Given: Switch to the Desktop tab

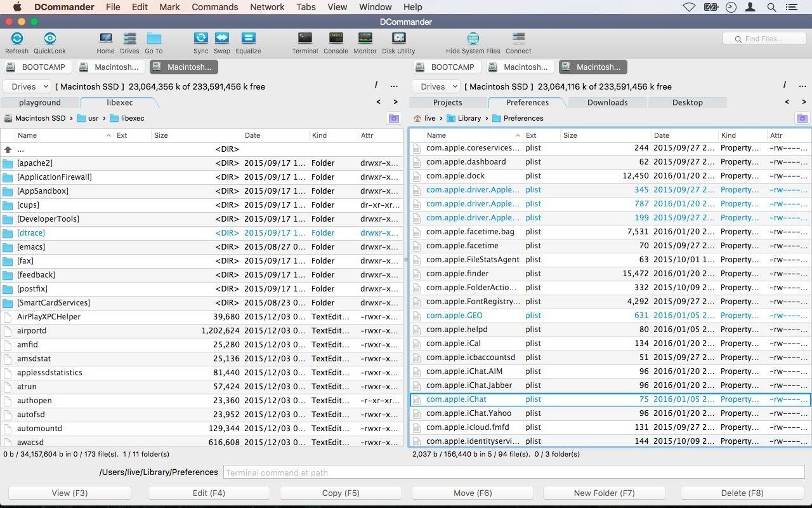Looking at the screenshot, I should (x=687, y=102).
